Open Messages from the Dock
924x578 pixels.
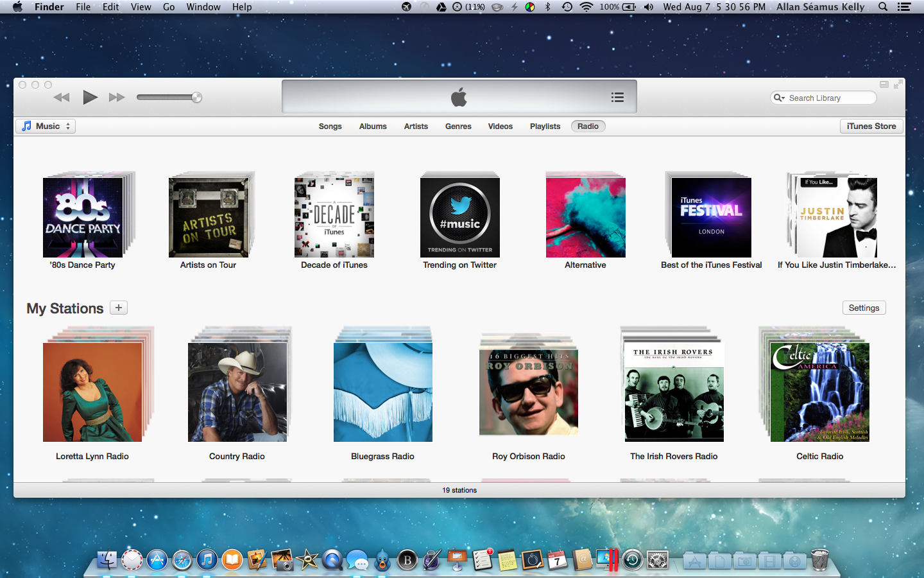point(357,561)
